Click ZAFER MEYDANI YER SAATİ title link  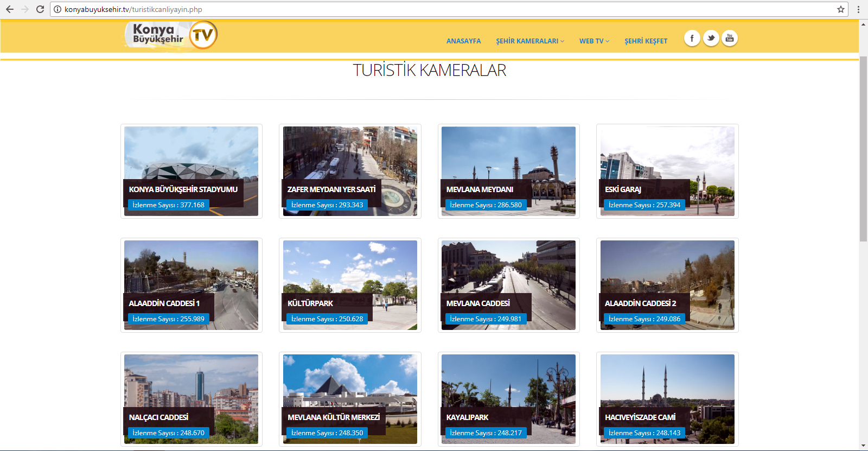coord(331,189)
